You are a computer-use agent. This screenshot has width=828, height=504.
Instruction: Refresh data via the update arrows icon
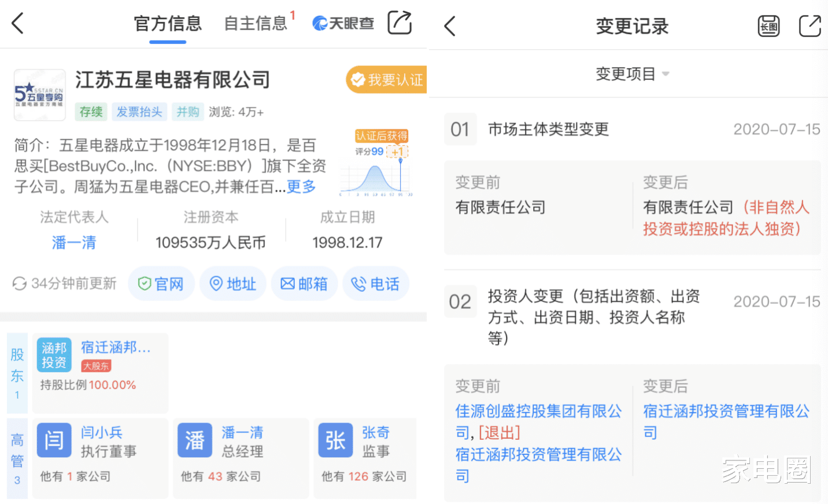click(x=20, y=283)
